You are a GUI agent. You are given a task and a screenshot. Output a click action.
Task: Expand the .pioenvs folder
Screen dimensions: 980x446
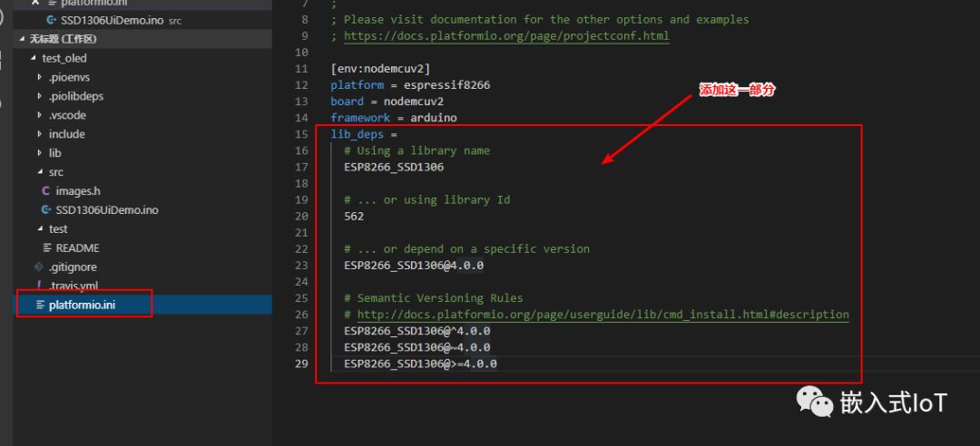click(x=39, y=77)
